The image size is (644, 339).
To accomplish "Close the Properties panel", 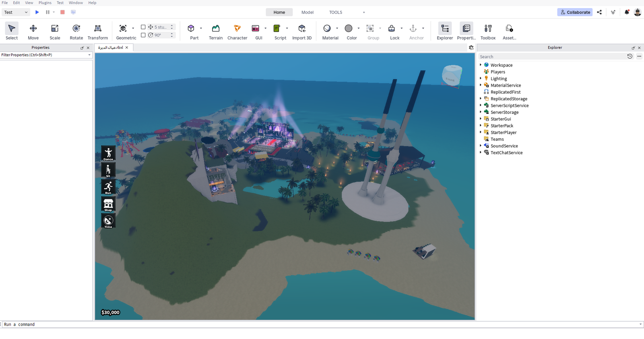I will (x=88, y=48).
